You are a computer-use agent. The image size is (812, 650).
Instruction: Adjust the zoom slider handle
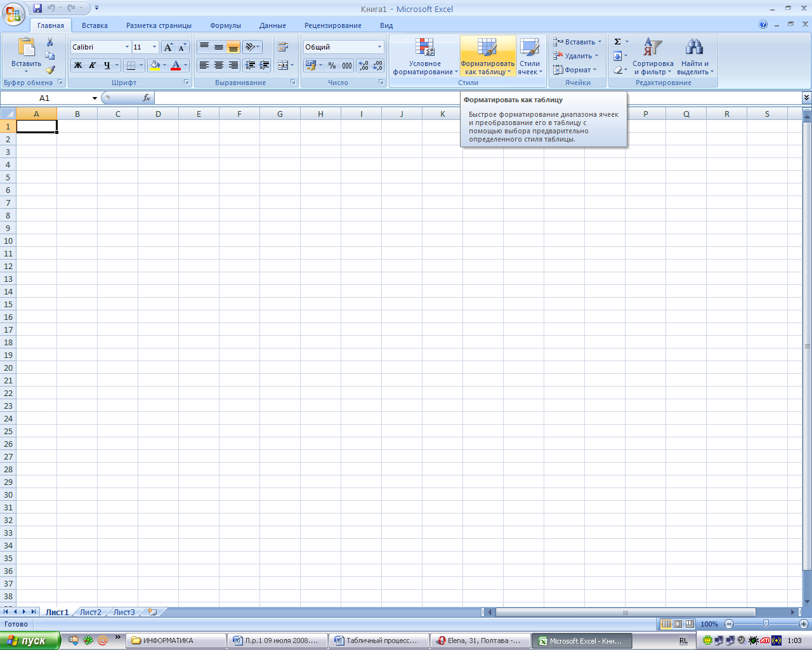[766, 624]
